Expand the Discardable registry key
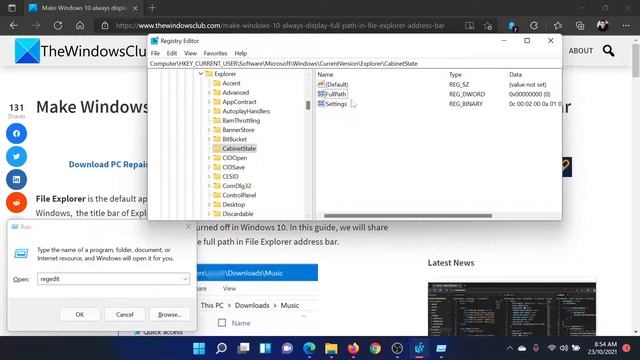The width and height of the screenshot is (640, 360). tap(209, 213)
